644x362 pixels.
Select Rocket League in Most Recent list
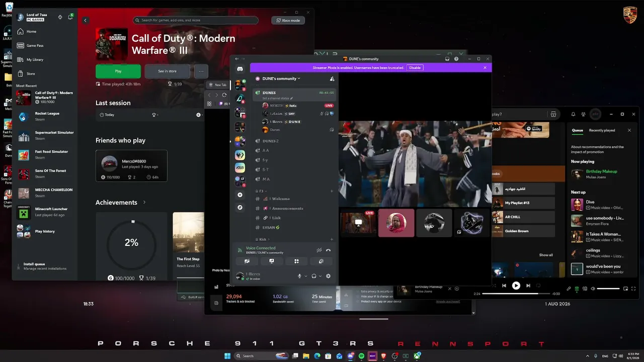44,117
